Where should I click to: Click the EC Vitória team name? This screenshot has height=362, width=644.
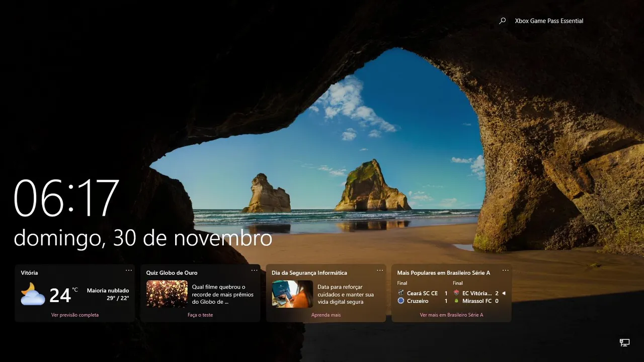477,293
